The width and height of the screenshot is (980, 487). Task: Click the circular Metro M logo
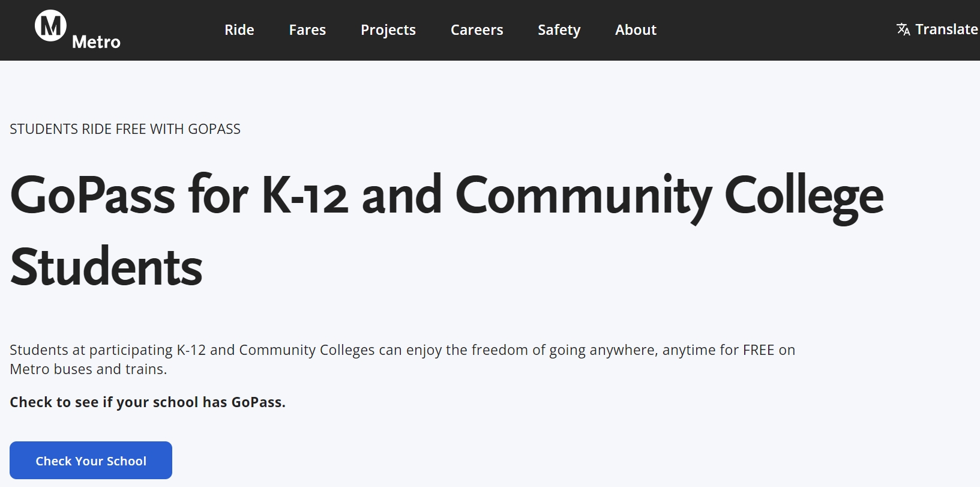50,26
